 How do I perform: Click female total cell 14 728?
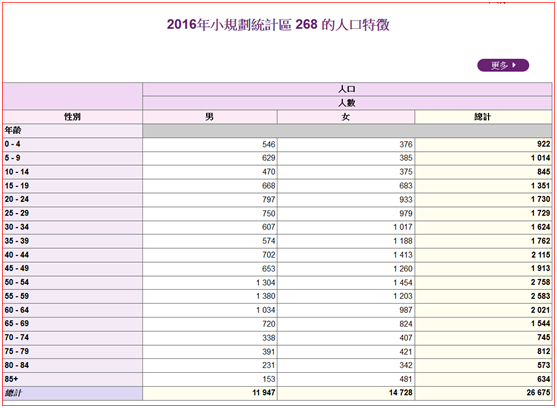(346, 393)
